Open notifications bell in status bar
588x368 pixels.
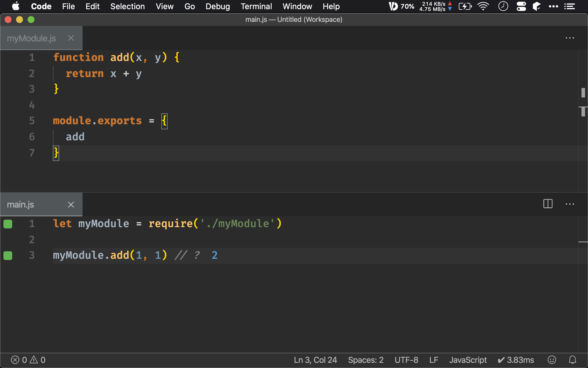[x=572, y=360]
